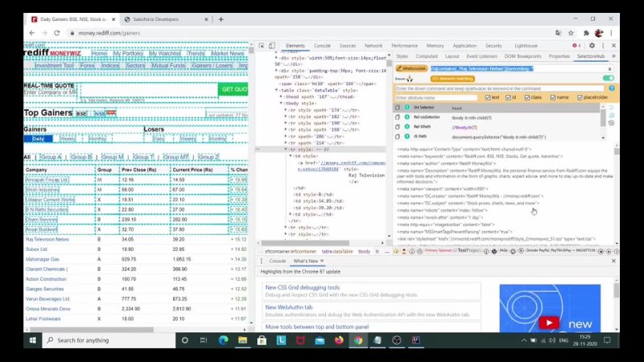Open Microsoft Edge from the taskbar

224,340
